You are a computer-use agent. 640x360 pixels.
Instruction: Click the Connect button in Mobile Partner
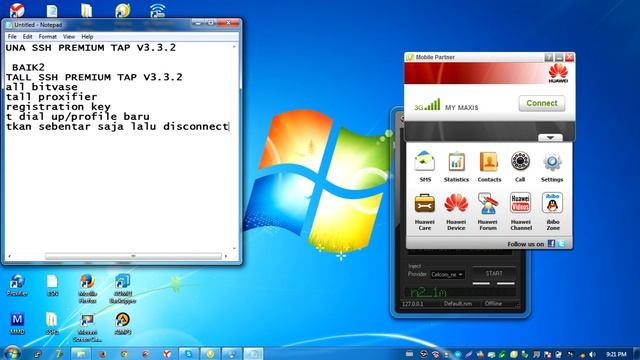point(542,103)
